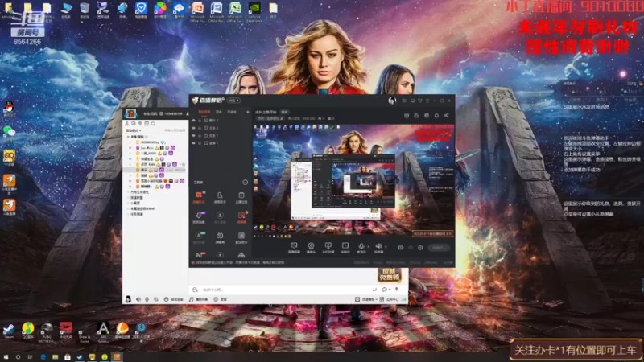Open the Steam desktop shortcut
The image size is (644, 362).
coord(9,331)
